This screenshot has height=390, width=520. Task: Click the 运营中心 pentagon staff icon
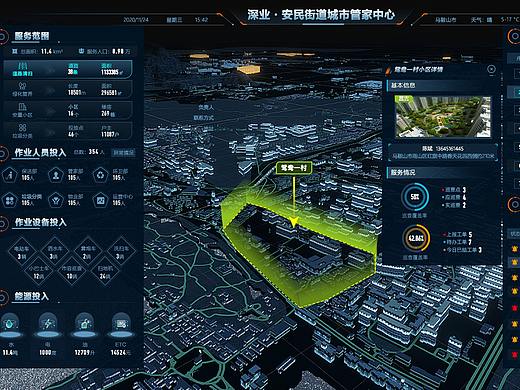pyautogui.click(x=100, y=200)
